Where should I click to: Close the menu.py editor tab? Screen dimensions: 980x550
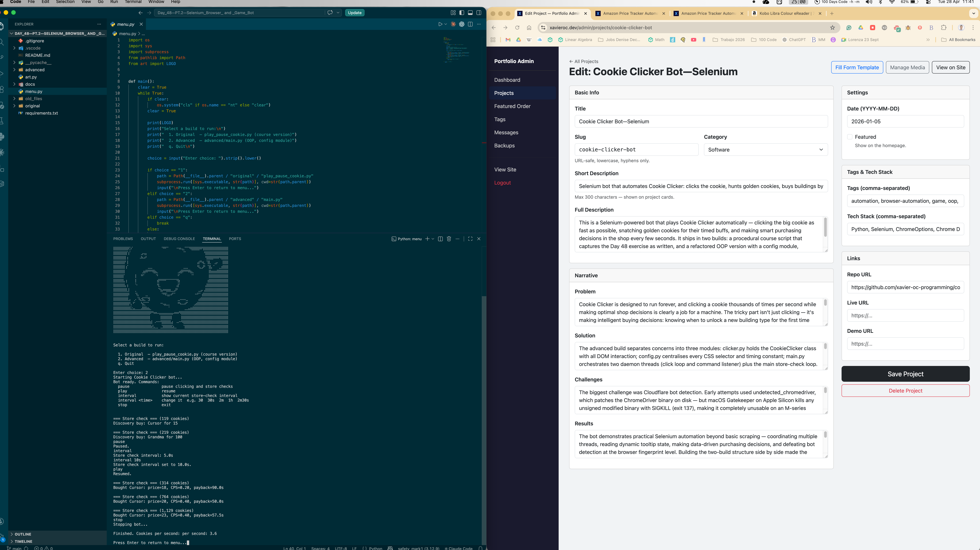click(141, 24)
